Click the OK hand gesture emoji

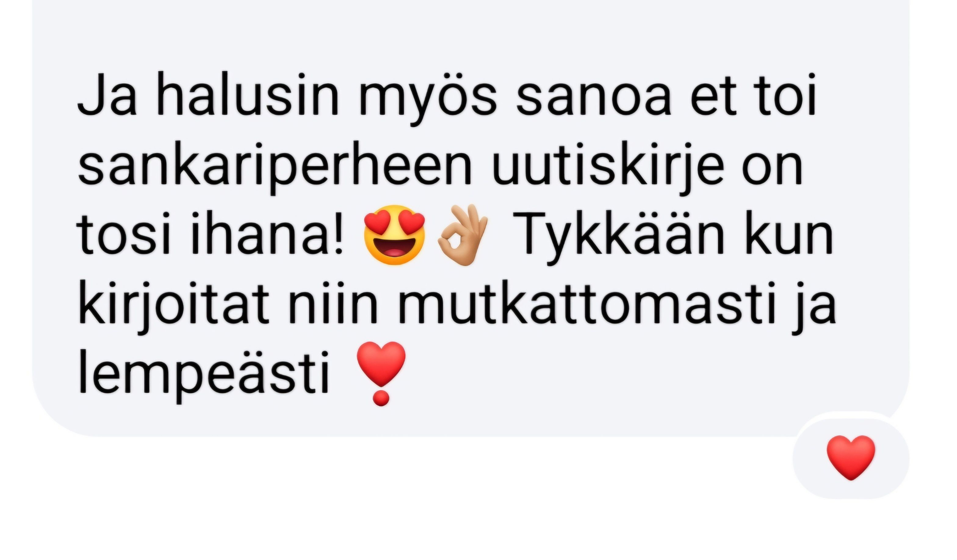click(x=462, y=234)
